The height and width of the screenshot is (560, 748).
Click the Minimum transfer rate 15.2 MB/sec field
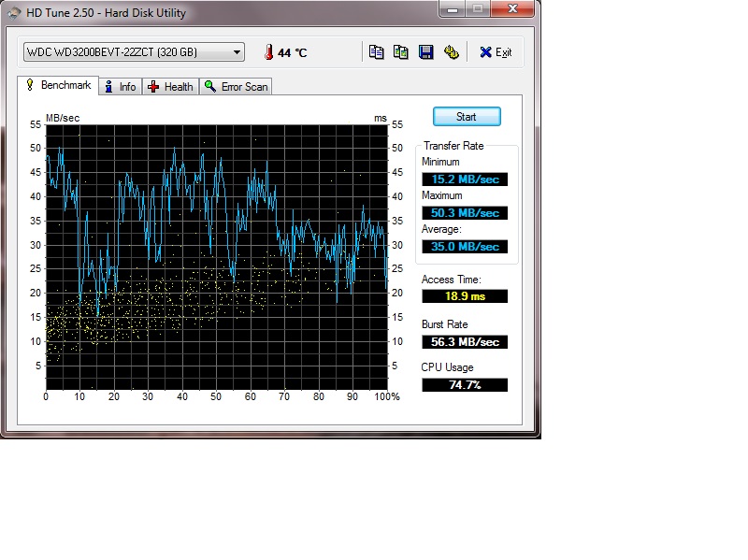click(465, 179)
